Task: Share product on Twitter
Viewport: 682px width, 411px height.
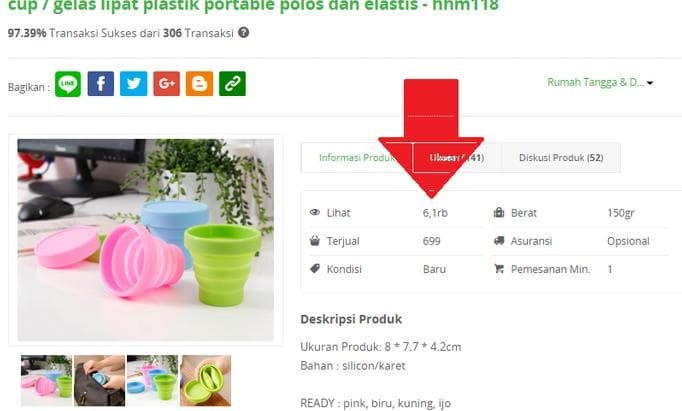Action: click(x=134, y=84)
